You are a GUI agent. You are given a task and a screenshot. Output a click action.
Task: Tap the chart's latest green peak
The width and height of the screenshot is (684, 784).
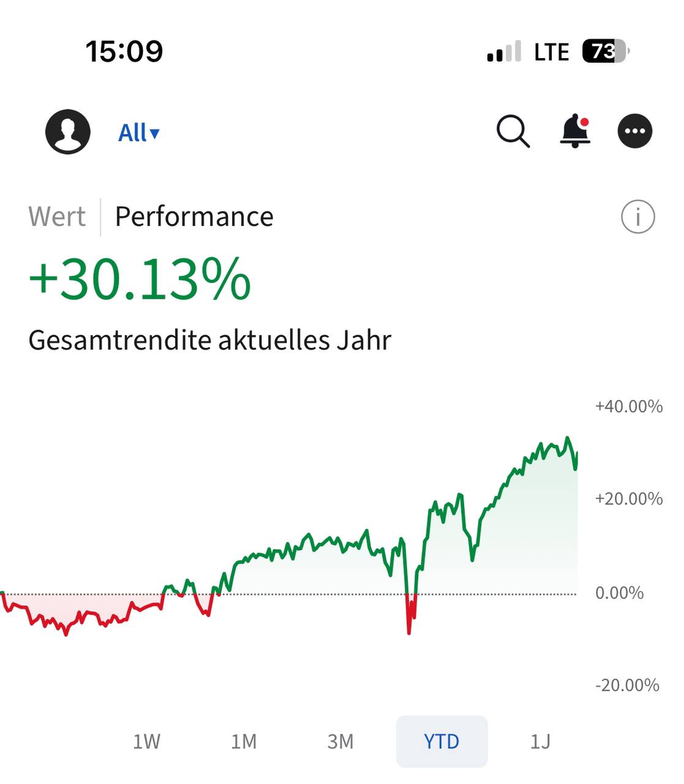click(x=567, y=439)
